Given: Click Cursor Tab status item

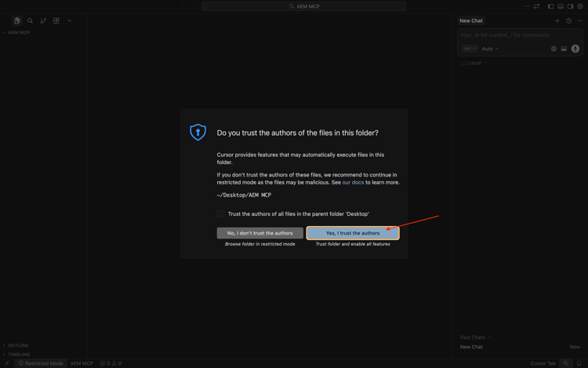Looking at the screenshot, I should pos(543,363).
